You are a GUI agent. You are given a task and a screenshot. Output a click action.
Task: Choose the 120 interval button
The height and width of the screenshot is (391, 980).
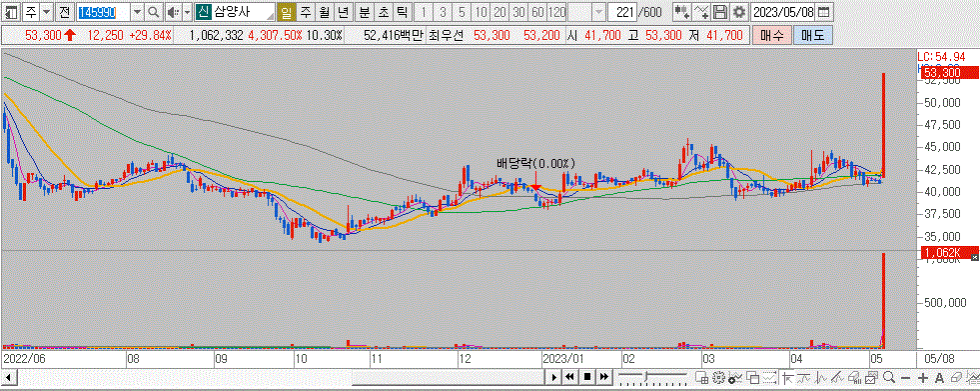(x=556, y=11)
